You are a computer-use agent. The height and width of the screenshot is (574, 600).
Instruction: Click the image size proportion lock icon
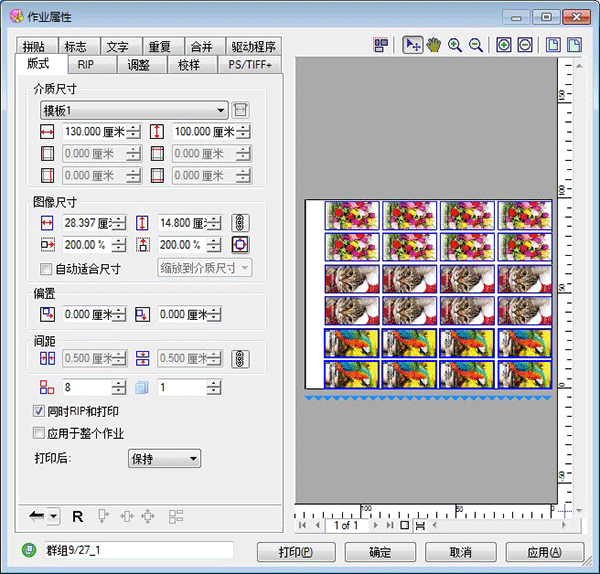(240, 223)
